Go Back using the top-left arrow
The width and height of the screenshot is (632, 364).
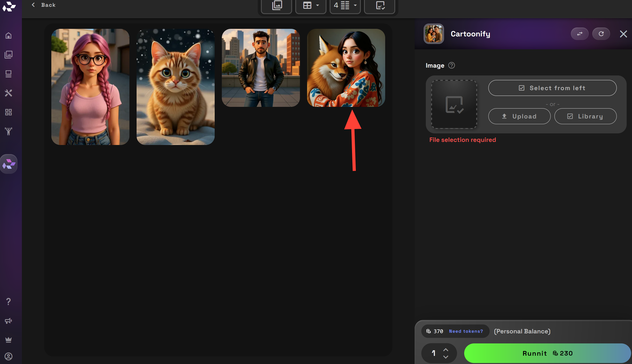coord(43,5)
